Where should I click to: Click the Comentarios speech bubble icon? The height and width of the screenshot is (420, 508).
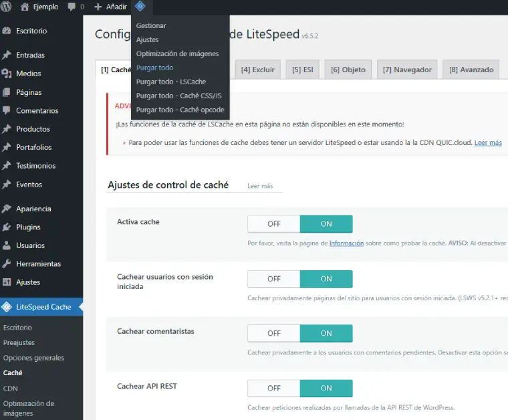[7, 110]
